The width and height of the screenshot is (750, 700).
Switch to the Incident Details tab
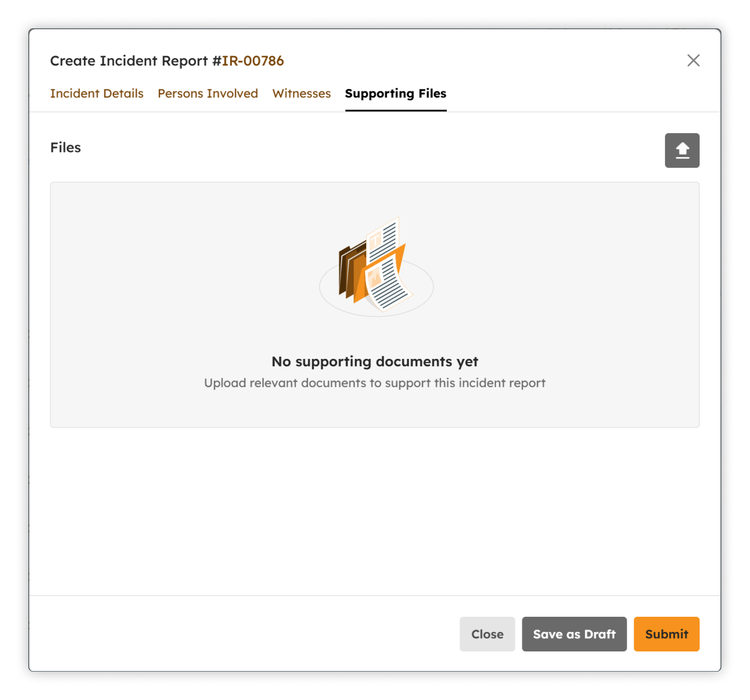click(96, 93)
